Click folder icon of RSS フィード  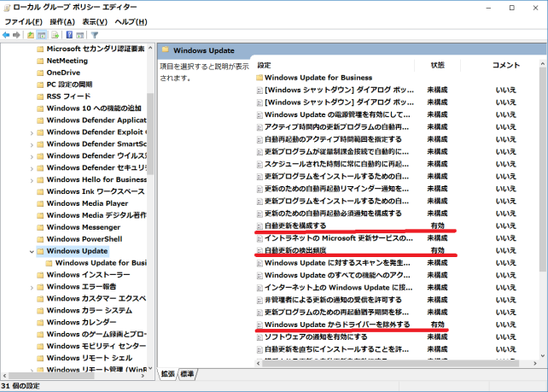pyautogui.click(x=40, y=97)
